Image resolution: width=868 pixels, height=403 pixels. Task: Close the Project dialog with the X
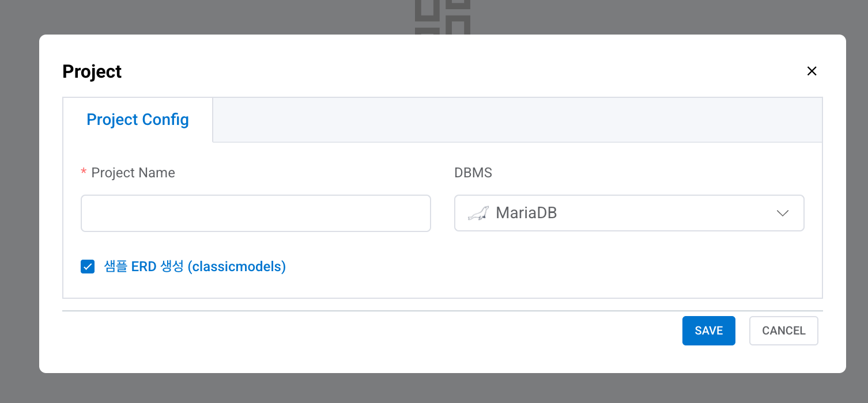(812, 71)
